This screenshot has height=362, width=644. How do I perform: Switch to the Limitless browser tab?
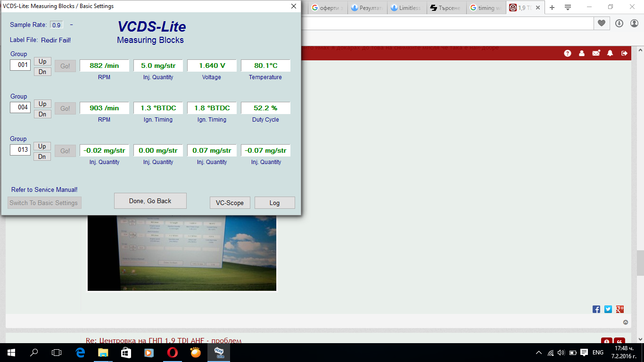(406, 8)
